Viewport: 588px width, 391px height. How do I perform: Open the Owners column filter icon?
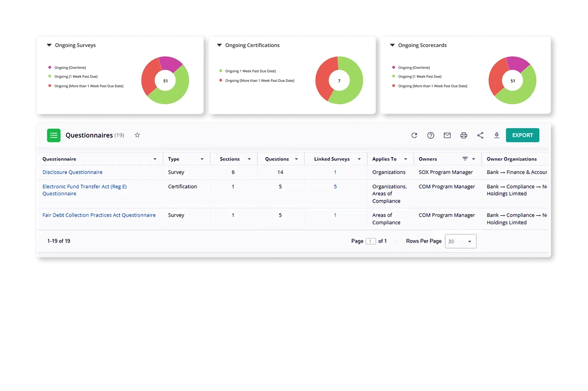click(465, 159)
